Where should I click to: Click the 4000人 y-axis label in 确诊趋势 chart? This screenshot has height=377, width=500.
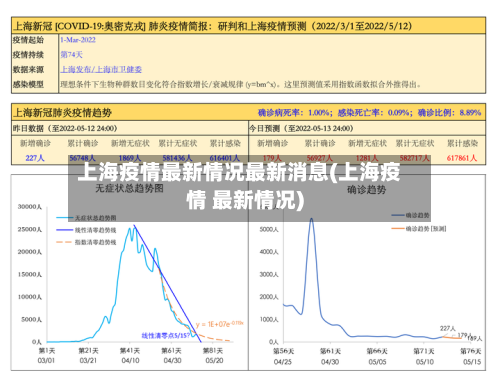pos(269,252)
